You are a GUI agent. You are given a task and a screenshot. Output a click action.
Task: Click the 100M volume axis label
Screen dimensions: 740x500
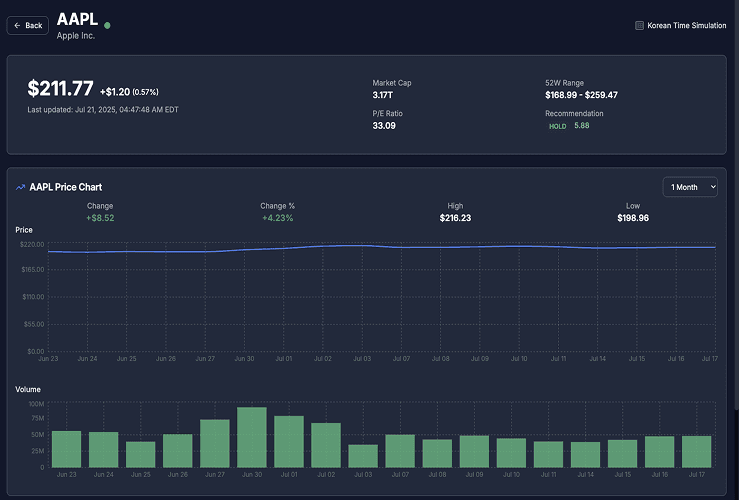36,404
